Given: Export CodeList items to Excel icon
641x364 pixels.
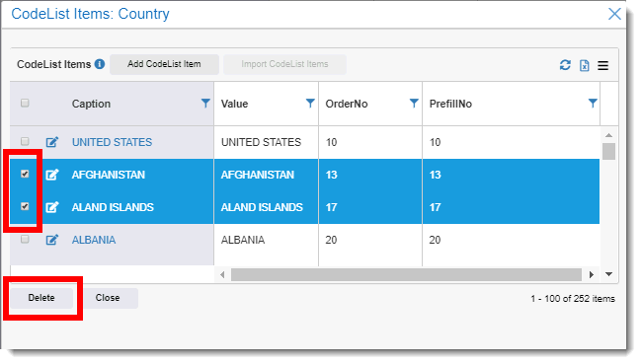Looking at the screenshot, I should tap(584, 65).
